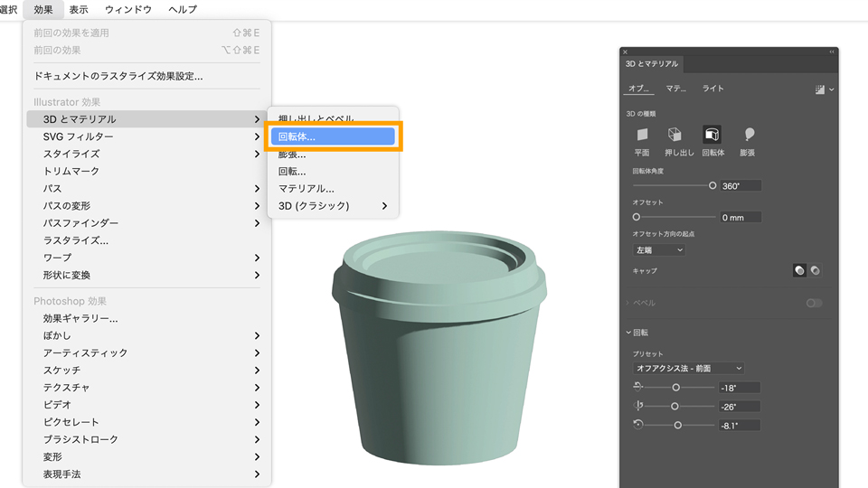Screen dimensions: 868x488
Task: Open the ウィンドウ menu in the menu bar
Action: click(128, 10)
